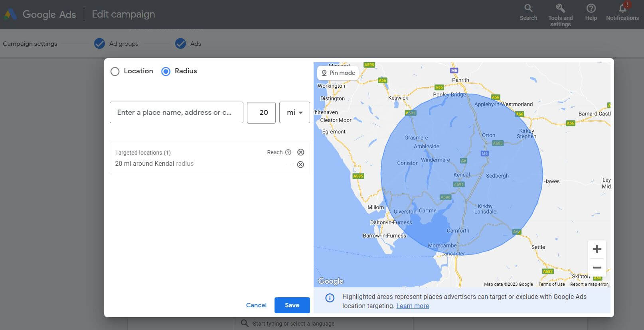Click the Google Ads logo
Viewport: 644px width, 330px height.
[x=40, y=14]
